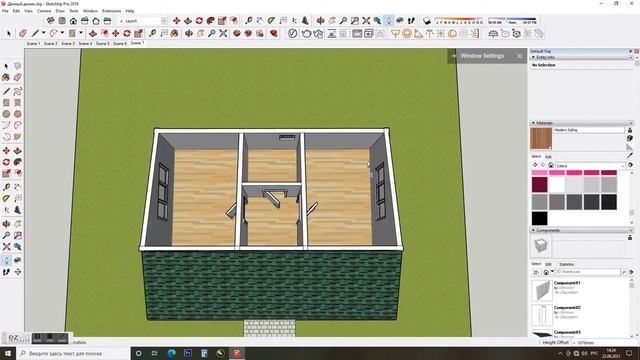This screenshot has width=640, height=360.
Task: Select the Orbit tool in second toolbar row
Action: [189, 33]
